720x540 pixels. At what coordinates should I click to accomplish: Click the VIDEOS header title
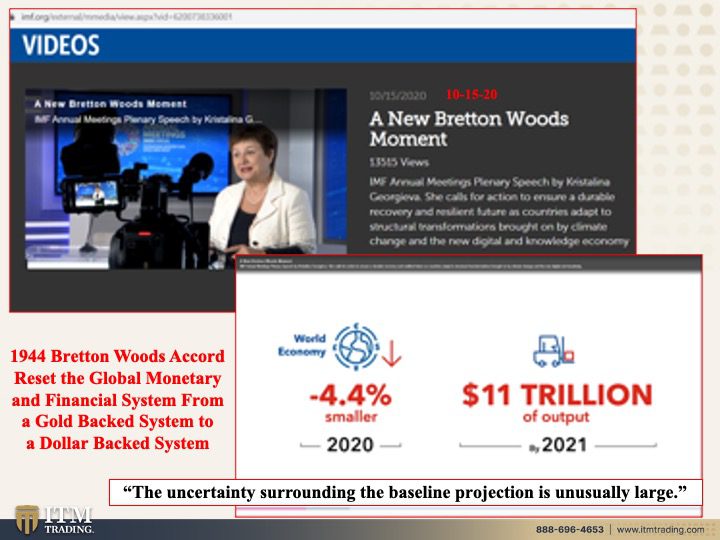(61, 45)
